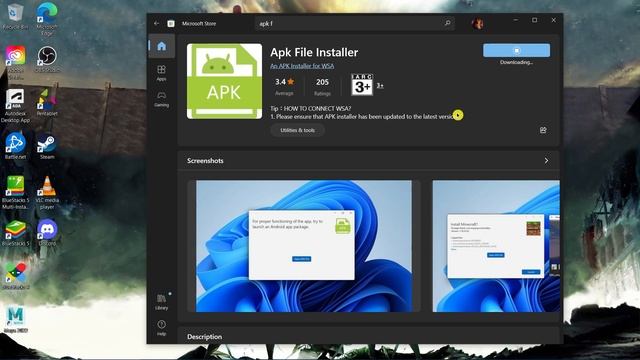Click the 3+ age rating link
The height and width of the screenshot is (360, 640).
pyautogui.click(x=380, y=85)
